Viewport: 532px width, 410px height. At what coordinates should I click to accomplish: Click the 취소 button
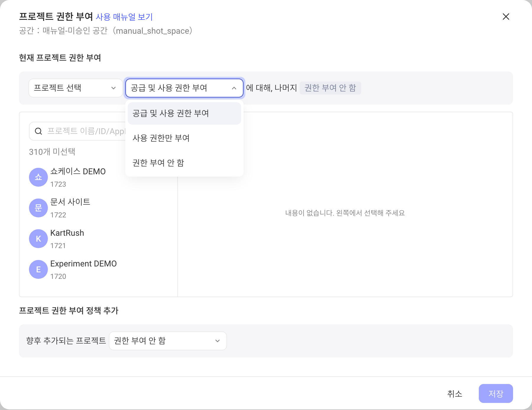(x=455, y=393)
